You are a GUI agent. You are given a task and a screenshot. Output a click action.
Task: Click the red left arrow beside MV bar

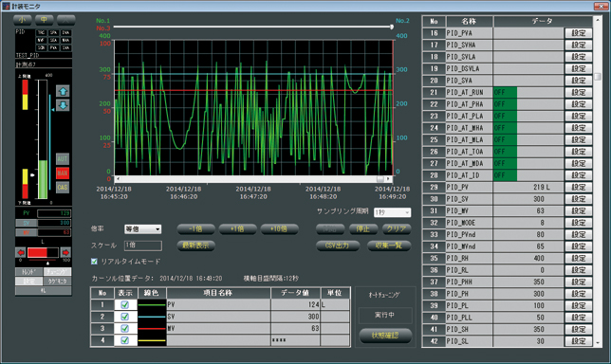(x=20, y=253)
